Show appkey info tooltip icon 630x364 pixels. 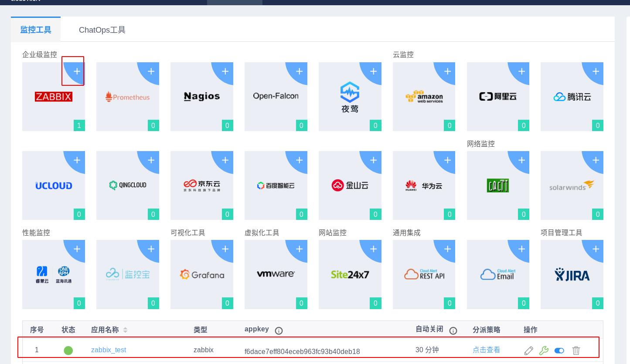[279, 330]
